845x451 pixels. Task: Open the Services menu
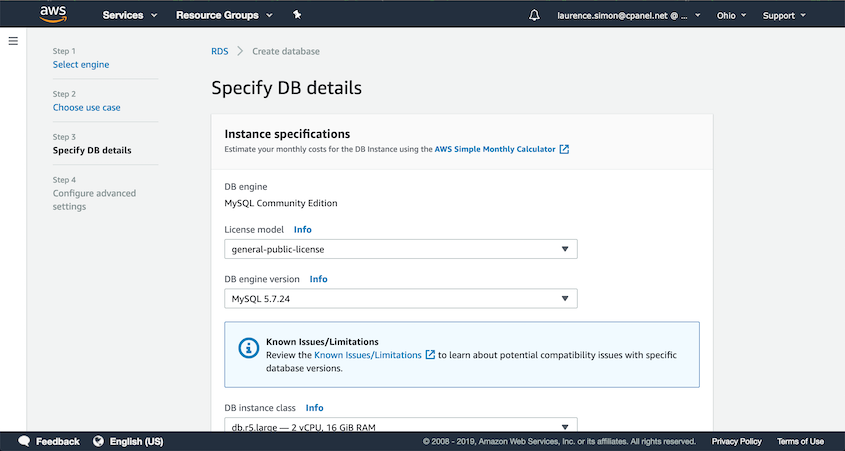click(x=130, y=16)
